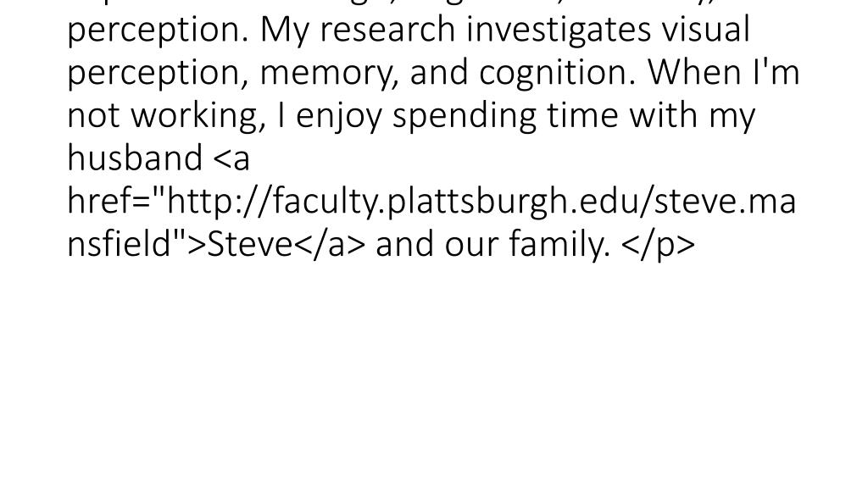The height and width of the screenshot is (488, 868).
Task: Click the closing "</p>" tag text
Action: [x=659, y=244]
